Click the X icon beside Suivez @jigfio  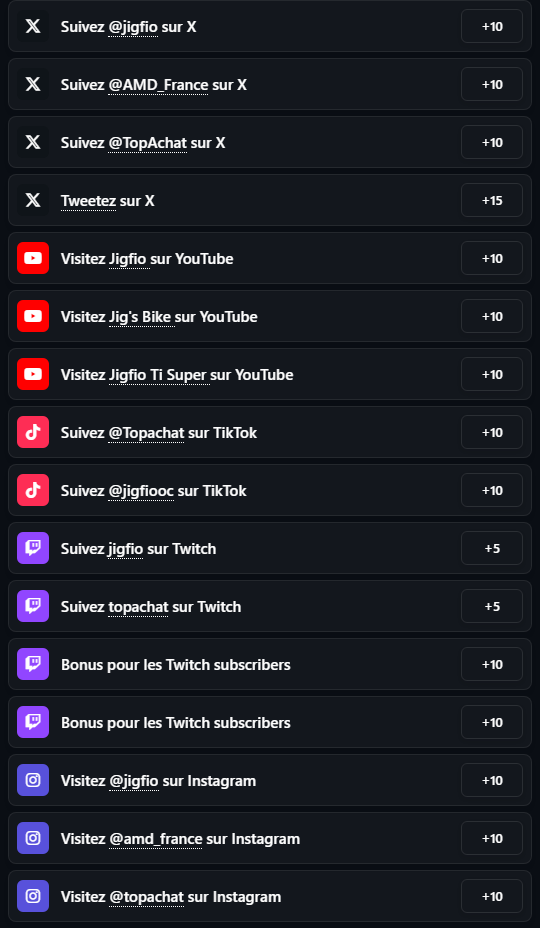pos(33,27)
